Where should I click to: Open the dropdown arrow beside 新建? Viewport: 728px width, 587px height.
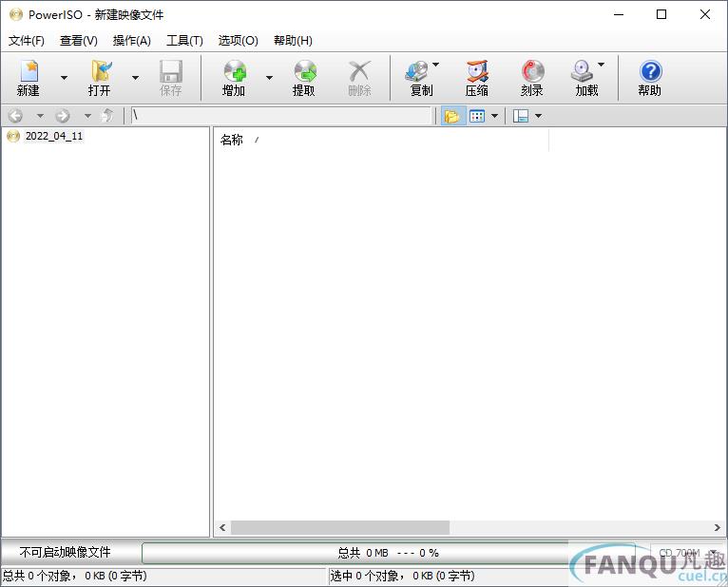pyautogui.click(x=64, y=78)
